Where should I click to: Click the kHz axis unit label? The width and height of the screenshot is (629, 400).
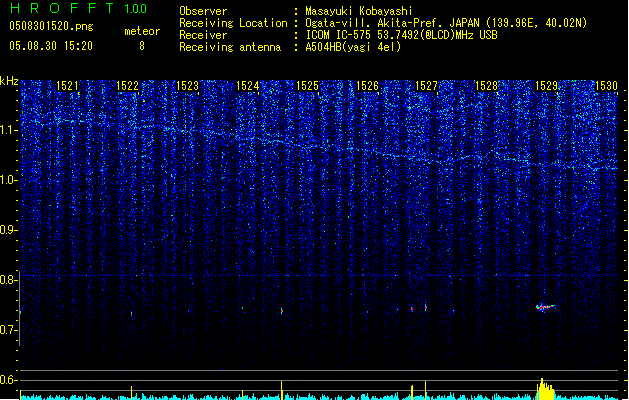pos(9,81)
